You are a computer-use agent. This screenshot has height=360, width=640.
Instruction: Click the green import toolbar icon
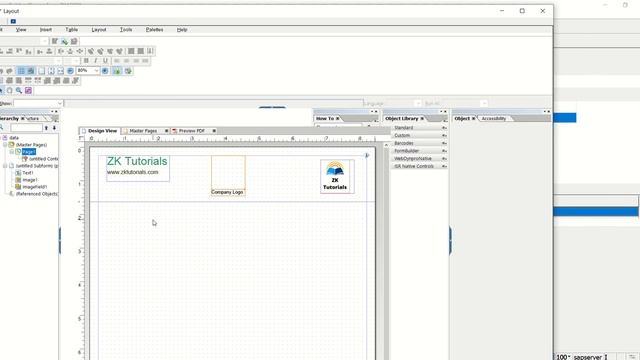pyautogui.click(x=117, y=71)
